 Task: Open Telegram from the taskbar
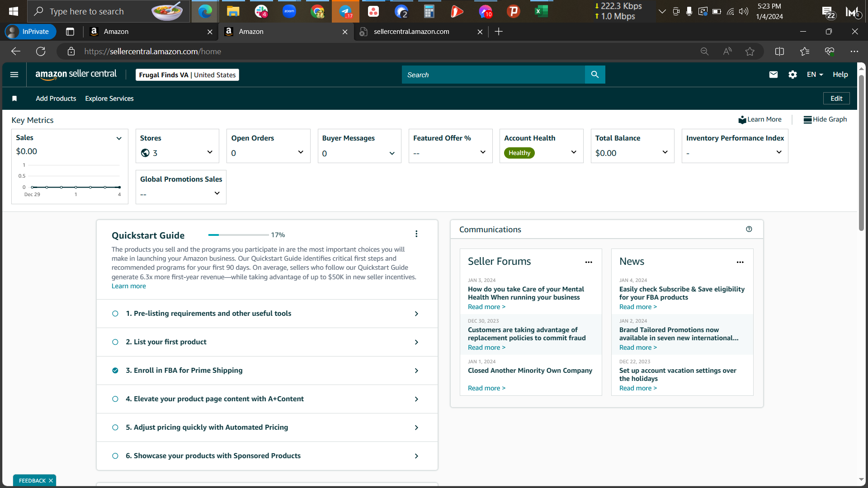point(345,11)
